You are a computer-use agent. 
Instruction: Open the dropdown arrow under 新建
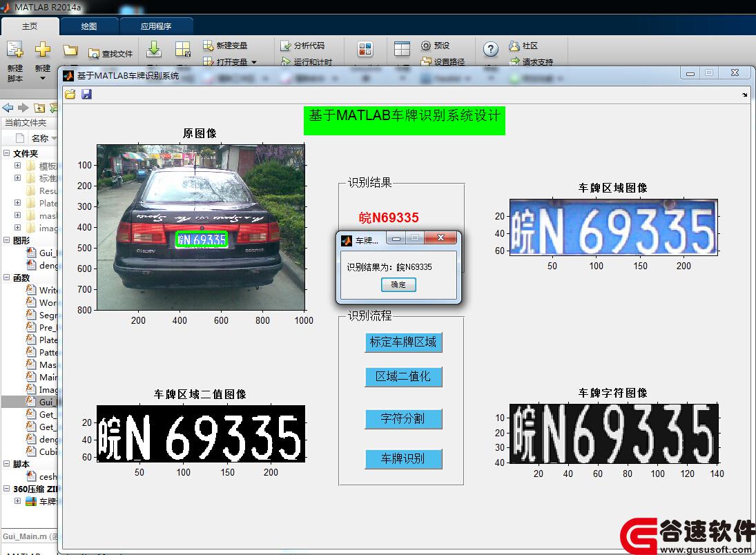(42, 78)
